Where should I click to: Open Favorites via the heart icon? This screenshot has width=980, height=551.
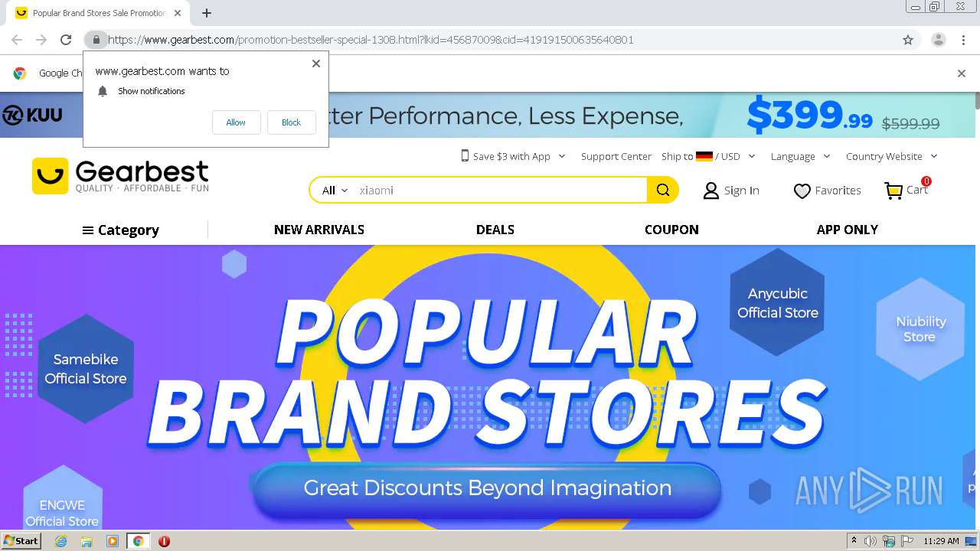802,191
